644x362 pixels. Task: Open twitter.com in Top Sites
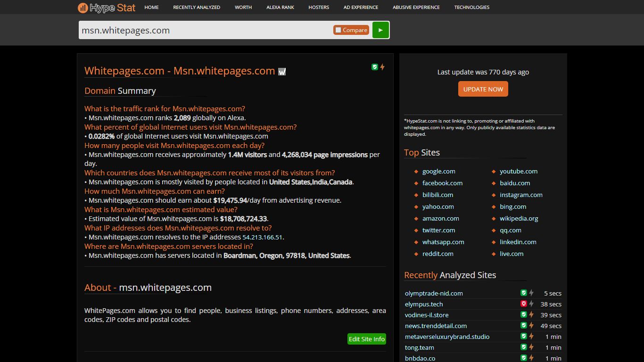point(439,230)
